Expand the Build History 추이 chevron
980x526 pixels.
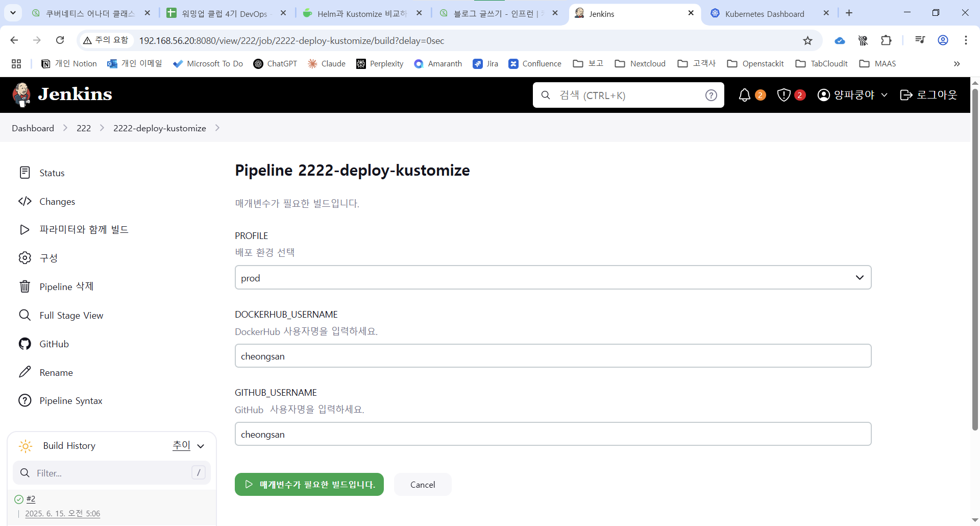click(x=201, y=446)
